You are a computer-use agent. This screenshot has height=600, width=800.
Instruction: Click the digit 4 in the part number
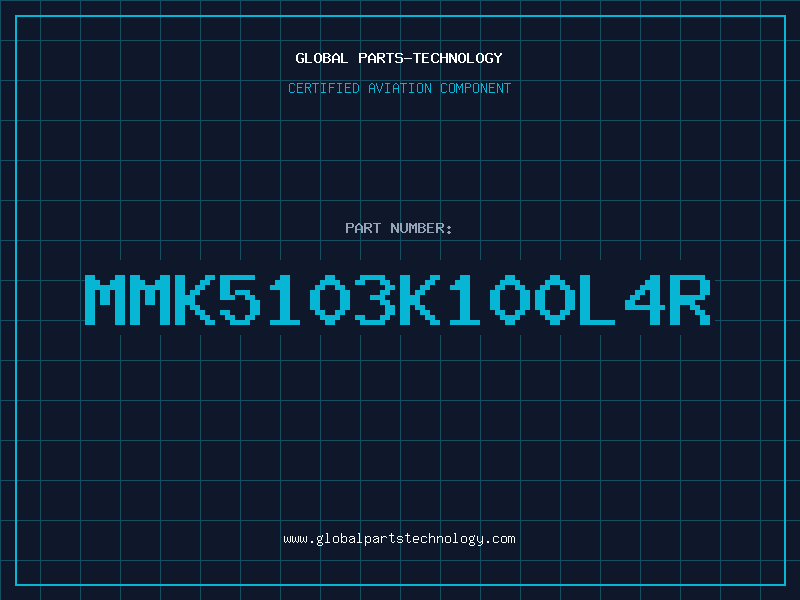pyautogui.click(x=645, y=299)
